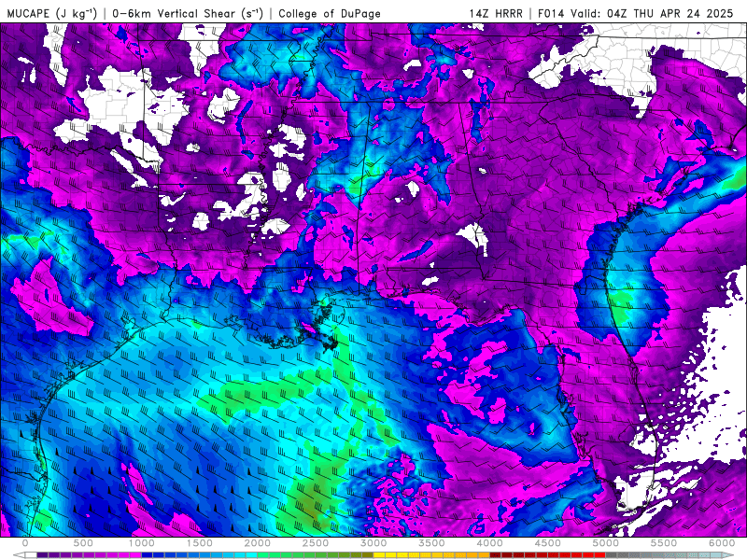Pick the white swatch at colorbar start

(x=31, y=555)
